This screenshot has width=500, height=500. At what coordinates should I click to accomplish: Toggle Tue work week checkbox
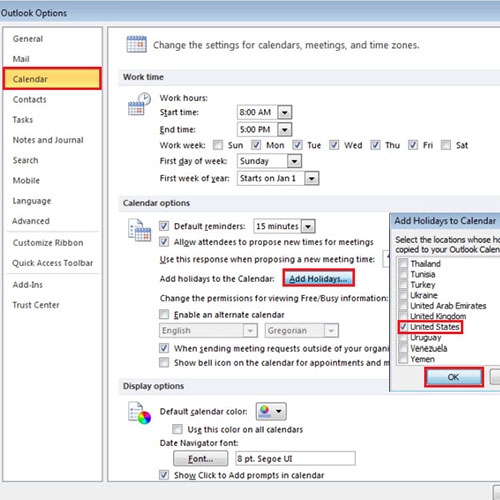pos(297,145)
